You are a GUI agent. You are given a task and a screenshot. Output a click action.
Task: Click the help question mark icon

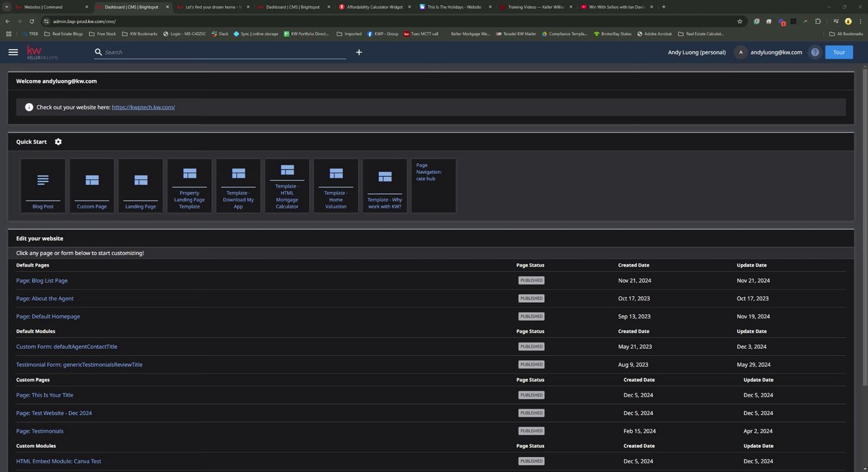pyautogui.click(x=815, y=52)
